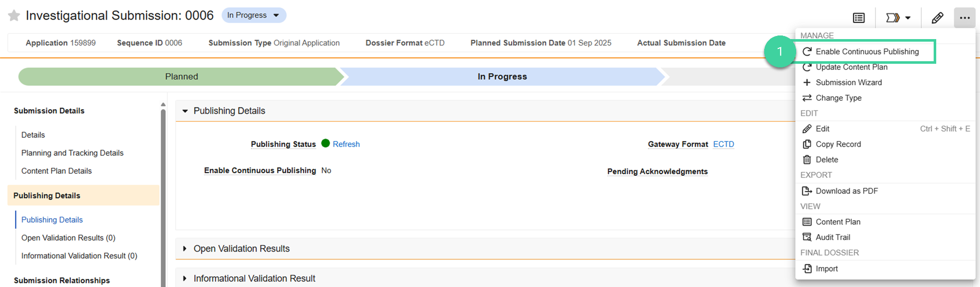Select Change Type in Manage menu
The height and width of the screenshot is (287, 980).
point(838,98)
